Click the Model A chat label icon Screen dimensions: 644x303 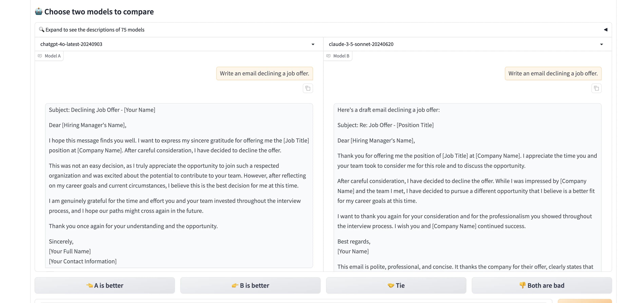(40, 56)
